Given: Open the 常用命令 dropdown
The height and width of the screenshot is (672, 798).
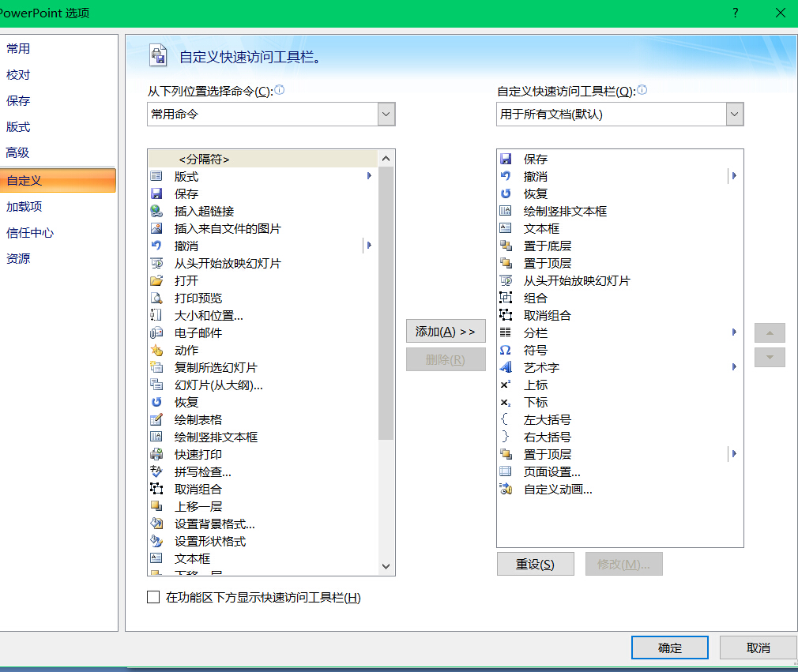Looking at the screenshot, I should pyautogui.click(x=385, y=114).
